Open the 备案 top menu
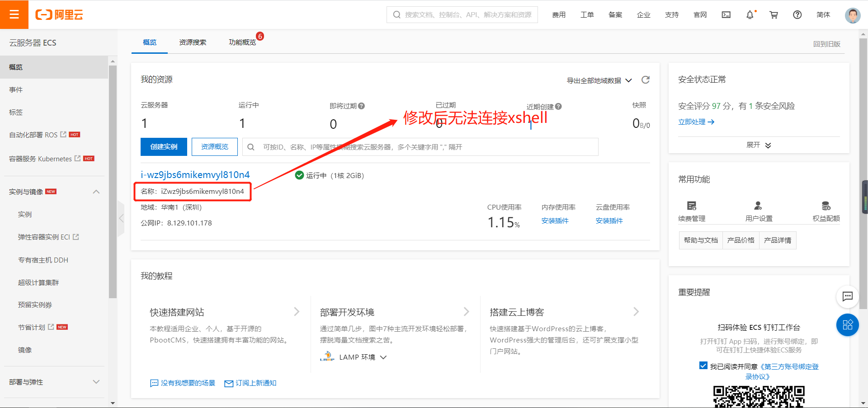 tap(615, 15)
